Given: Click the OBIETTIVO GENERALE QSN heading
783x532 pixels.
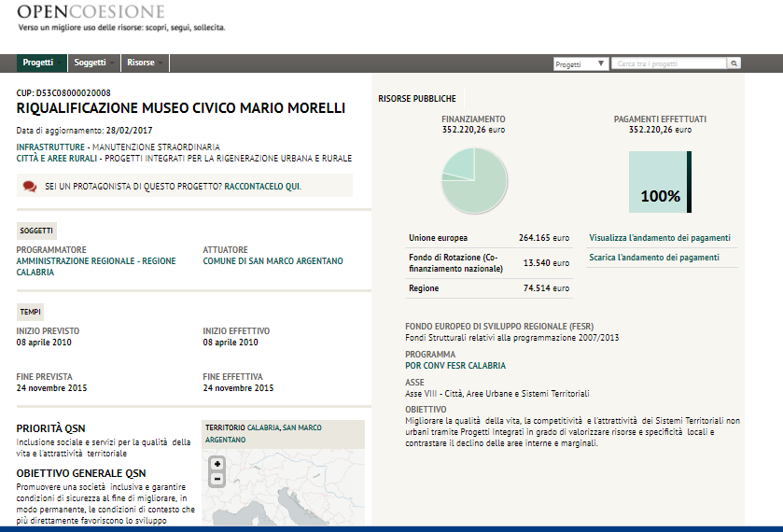Looking at the screenshot, I should coord(81,473).
